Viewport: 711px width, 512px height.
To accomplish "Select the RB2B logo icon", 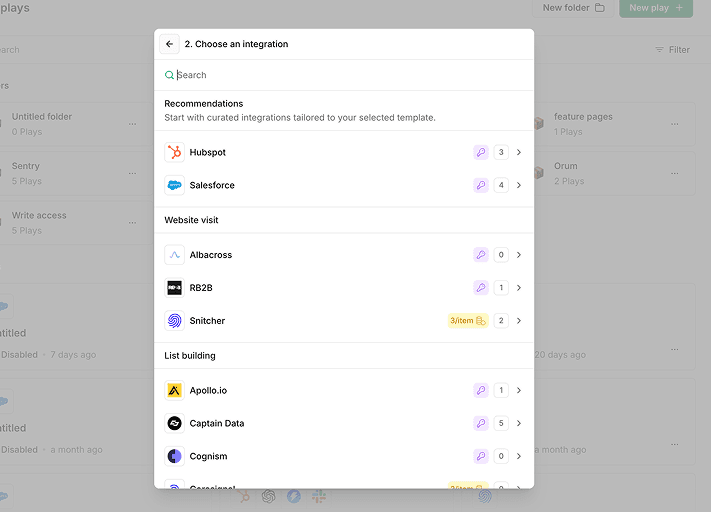I will click(x=175, y=288).
